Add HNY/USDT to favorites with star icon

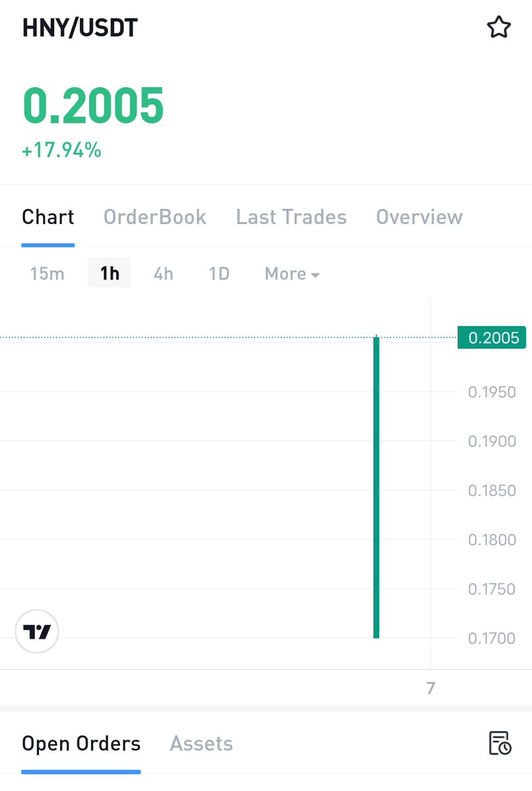[x=498, y=28]
